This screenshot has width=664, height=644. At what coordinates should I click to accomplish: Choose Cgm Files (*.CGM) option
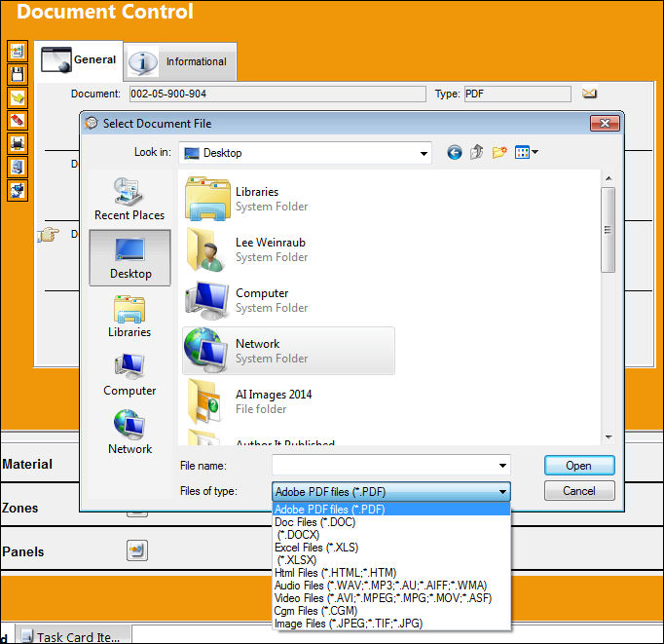pyautogui.click(x=391, y=611)
